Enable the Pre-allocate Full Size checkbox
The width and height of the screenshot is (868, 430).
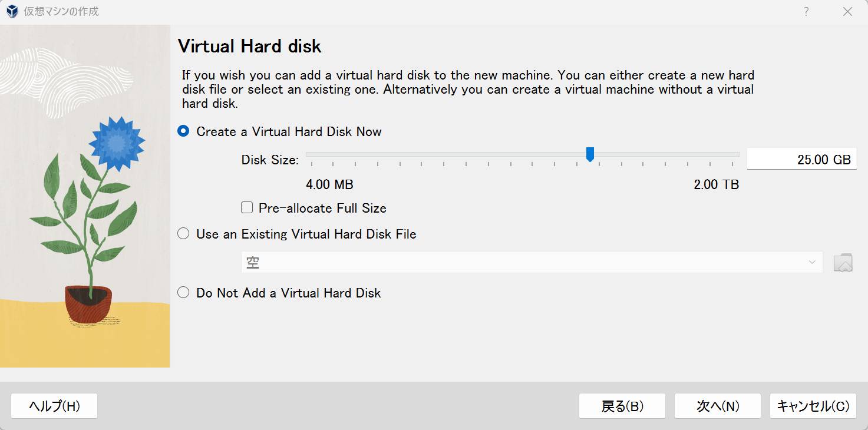click(247, 208)
